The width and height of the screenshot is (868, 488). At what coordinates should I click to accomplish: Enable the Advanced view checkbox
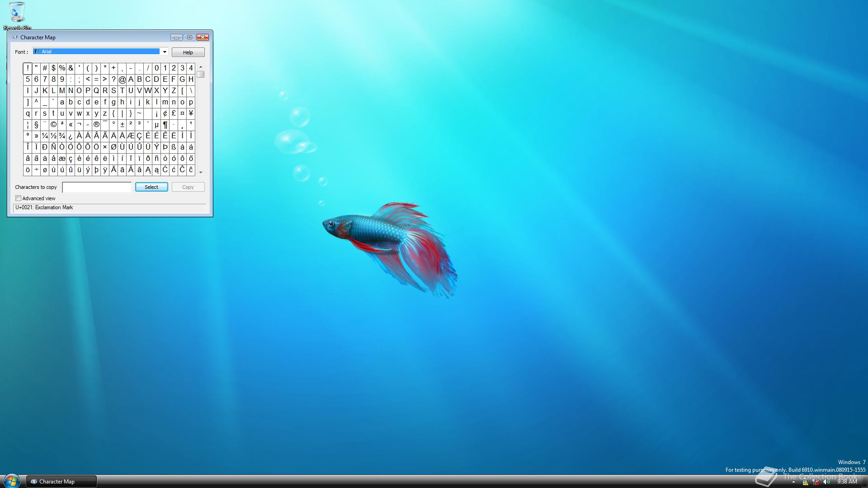tap(19, 198)
